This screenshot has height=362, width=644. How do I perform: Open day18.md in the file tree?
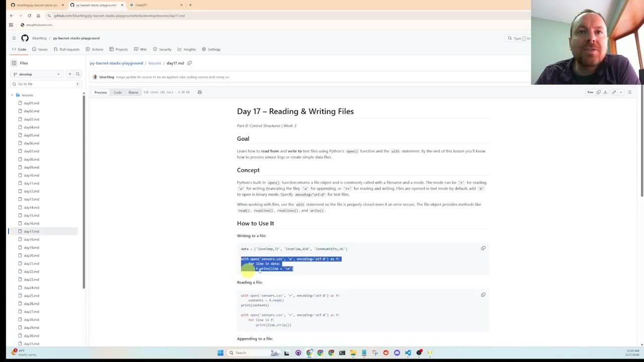pyautogui.click(x=31, y=239)
